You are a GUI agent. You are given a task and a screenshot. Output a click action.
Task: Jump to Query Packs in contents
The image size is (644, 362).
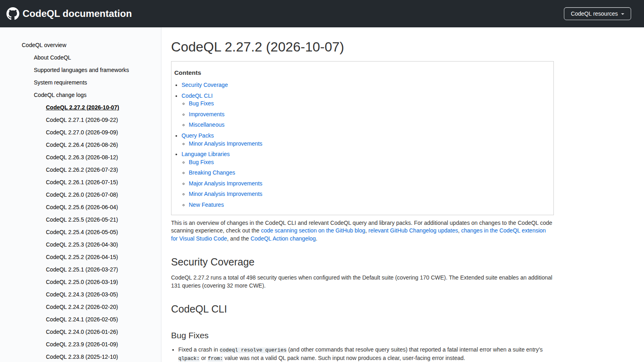(198, 136)
